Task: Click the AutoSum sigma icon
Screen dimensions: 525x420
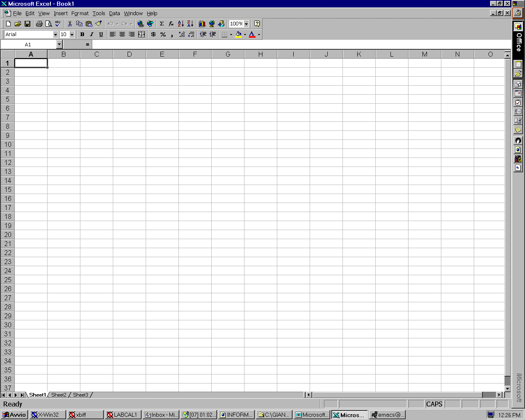Action: [x=162, y=24]
